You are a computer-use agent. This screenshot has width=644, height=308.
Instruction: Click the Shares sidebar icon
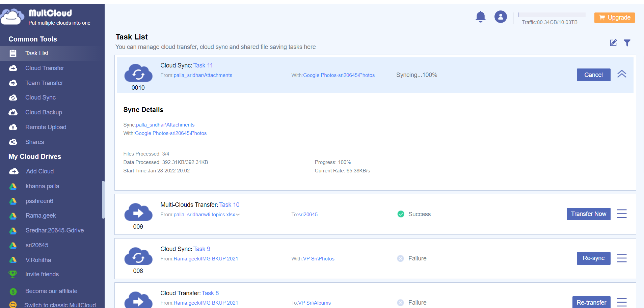pyautogui.click(x=13, y=142)
